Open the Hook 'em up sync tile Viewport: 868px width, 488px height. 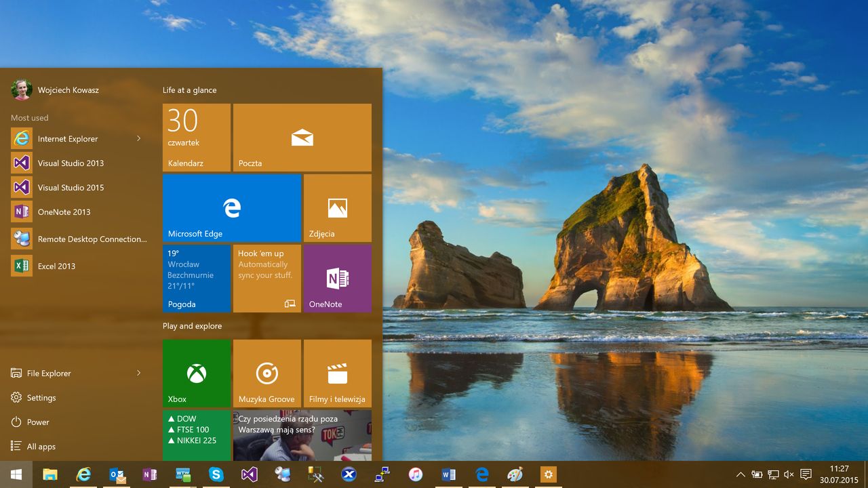point(267,279)
